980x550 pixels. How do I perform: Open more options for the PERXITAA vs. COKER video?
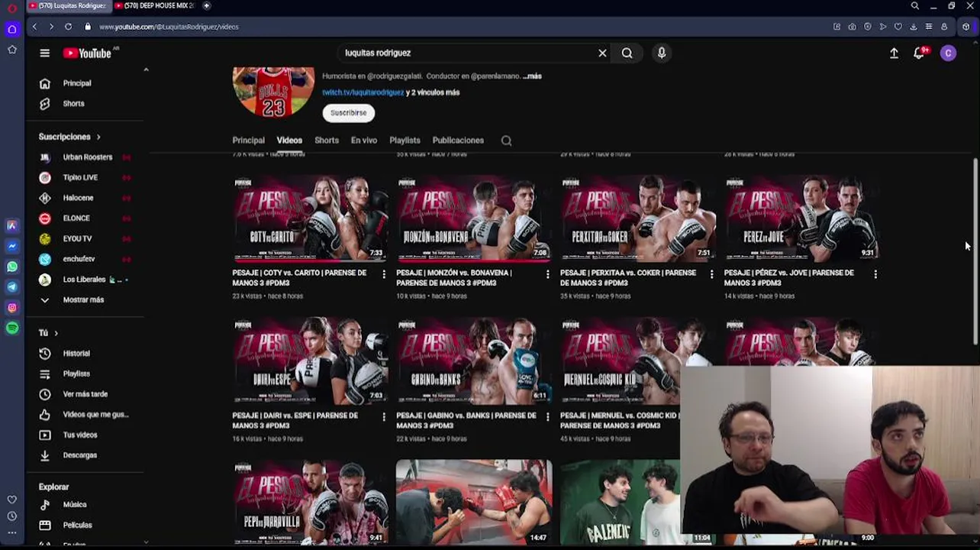click(711, 273)
